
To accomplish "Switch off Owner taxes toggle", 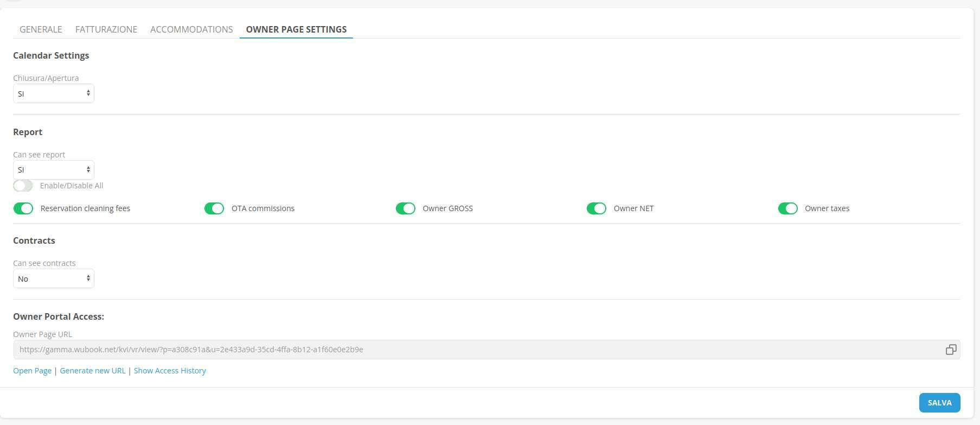I will [787, 208].
